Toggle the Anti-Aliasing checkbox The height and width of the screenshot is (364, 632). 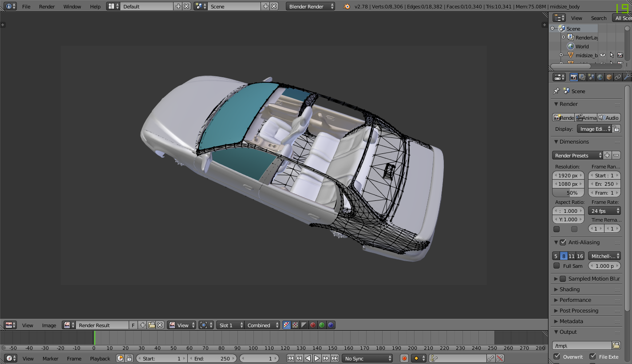pyautogui.click(x=563, y=243)
